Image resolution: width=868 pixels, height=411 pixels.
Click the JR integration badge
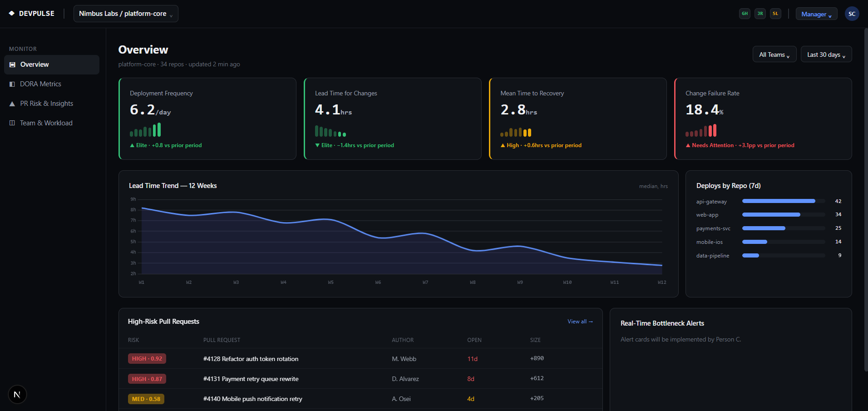pos(760,14)
